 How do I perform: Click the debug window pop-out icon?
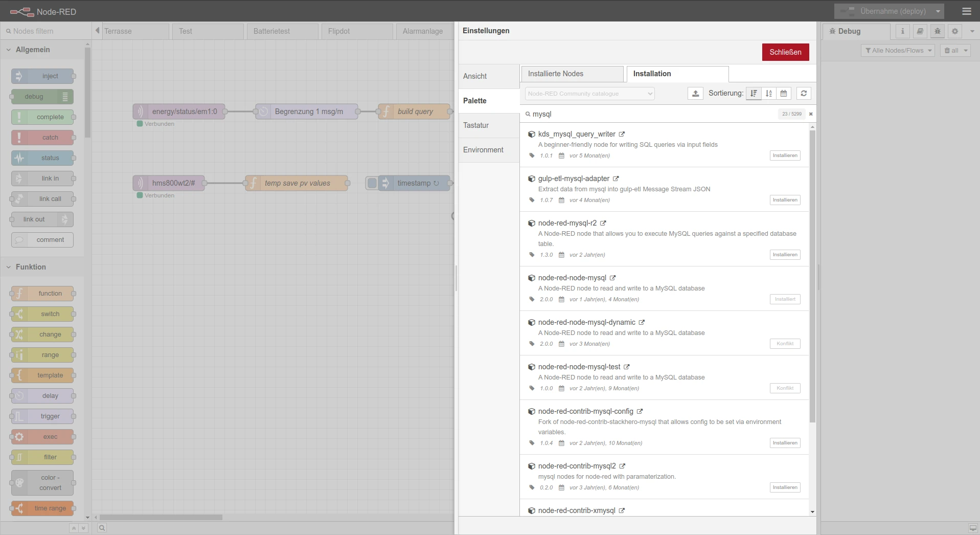tap(972, 528)
